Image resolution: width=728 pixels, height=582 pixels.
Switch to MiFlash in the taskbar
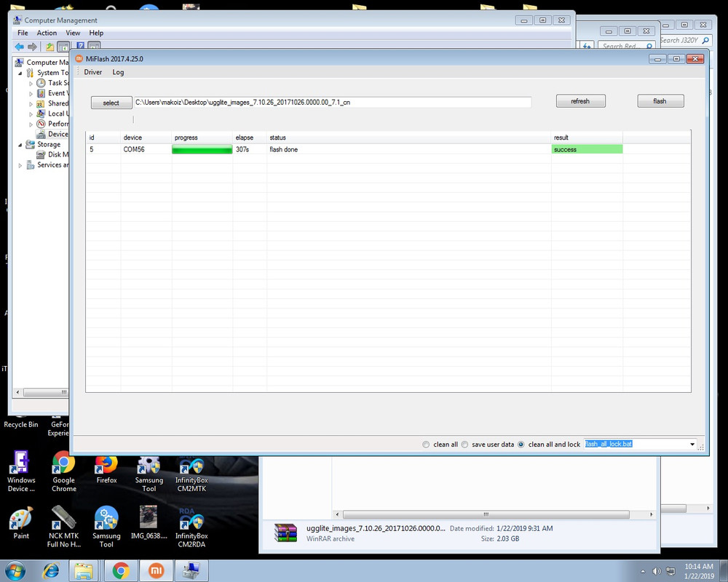pos(157,571)
